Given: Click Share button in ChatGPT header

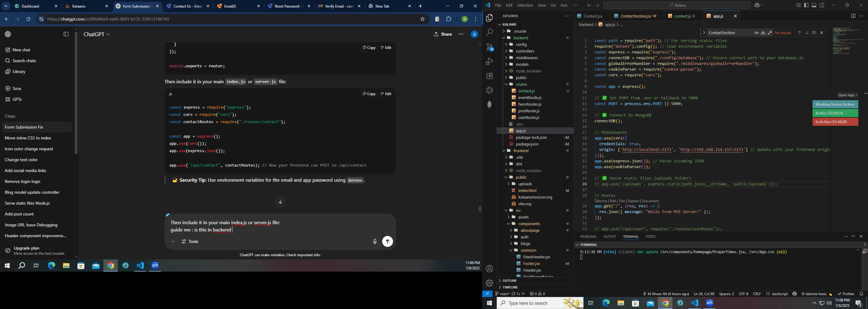Looking at the screenshot, I should coord(443,34).
